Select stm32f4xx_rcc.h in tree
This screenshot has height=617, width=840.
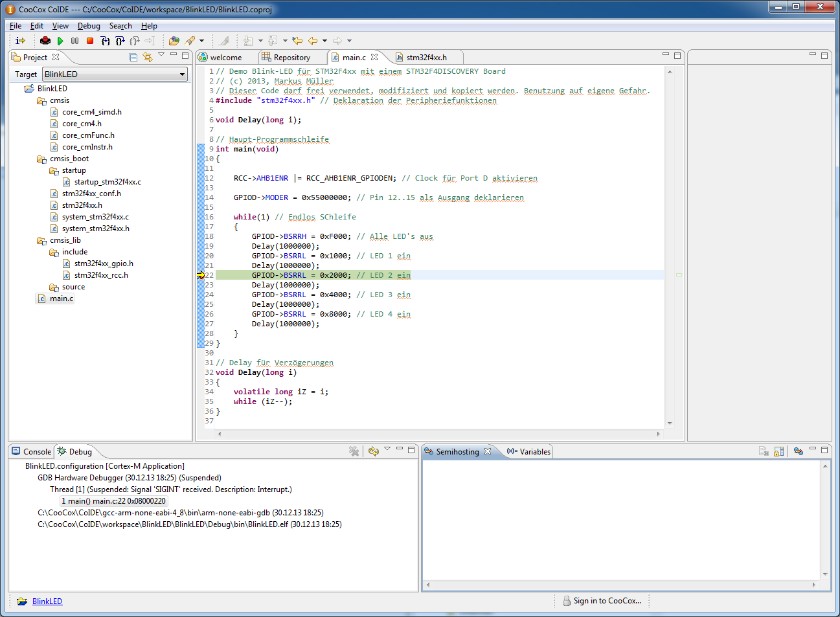pos(101,275)
